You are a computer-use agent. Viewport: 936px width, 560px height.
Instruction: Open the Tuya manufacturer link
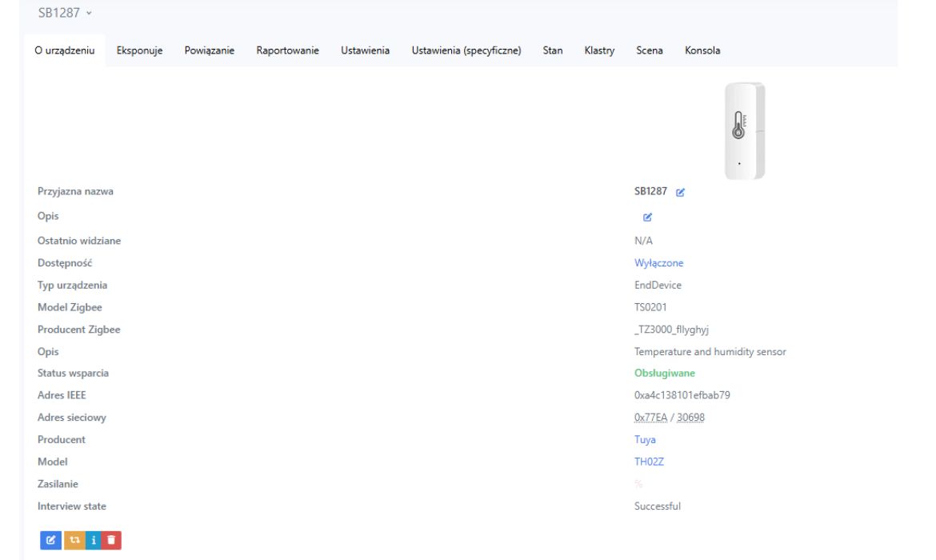coord(645,440)
